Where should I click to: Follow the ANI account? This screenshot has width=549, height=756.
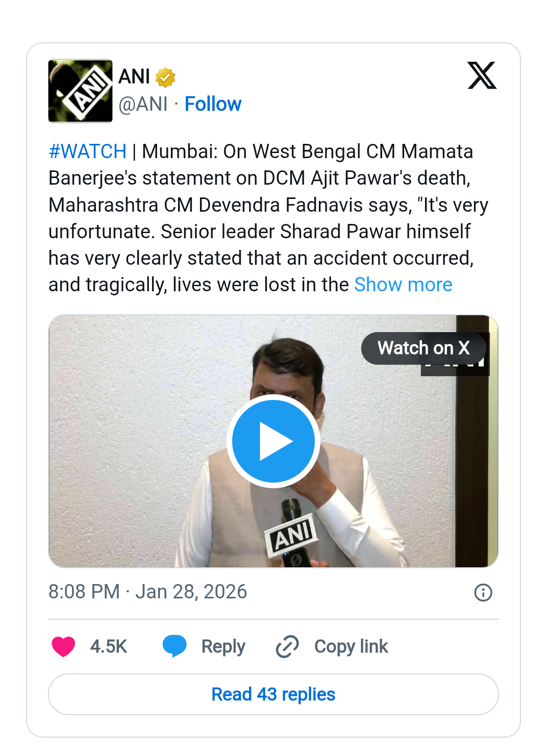[x=213, y=104]
